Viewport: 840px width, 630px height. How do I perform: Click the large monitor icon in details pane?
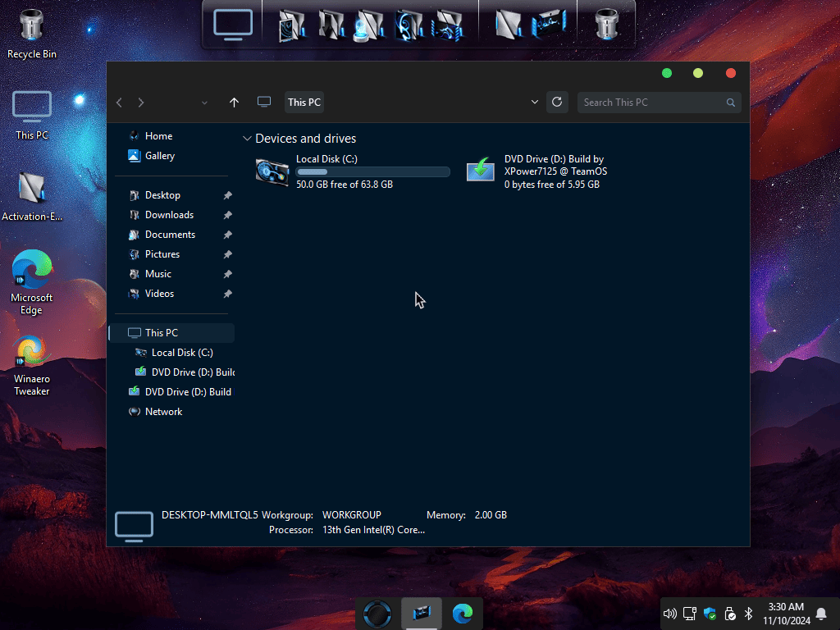[134, 526]
